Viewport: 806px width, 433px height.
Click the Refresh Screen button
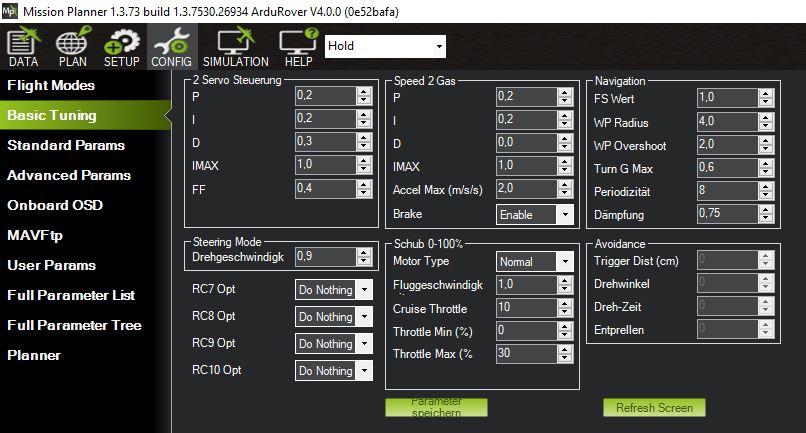654,407
